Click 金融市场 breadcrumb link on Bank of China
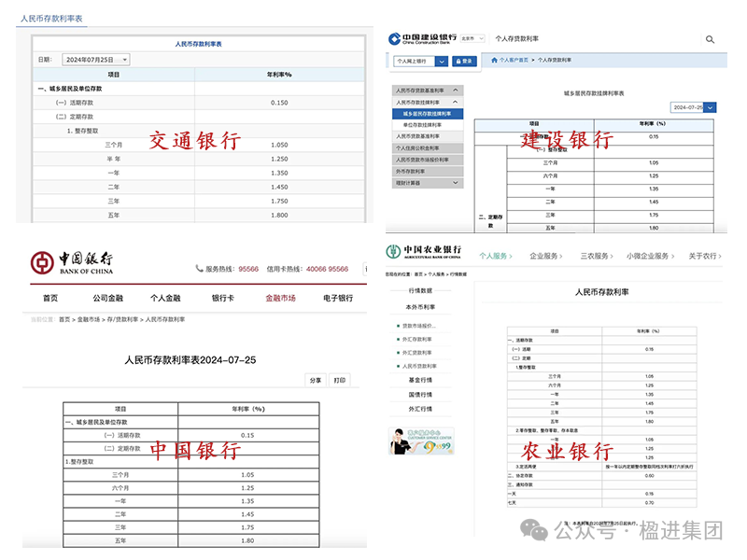 (89, 319)
